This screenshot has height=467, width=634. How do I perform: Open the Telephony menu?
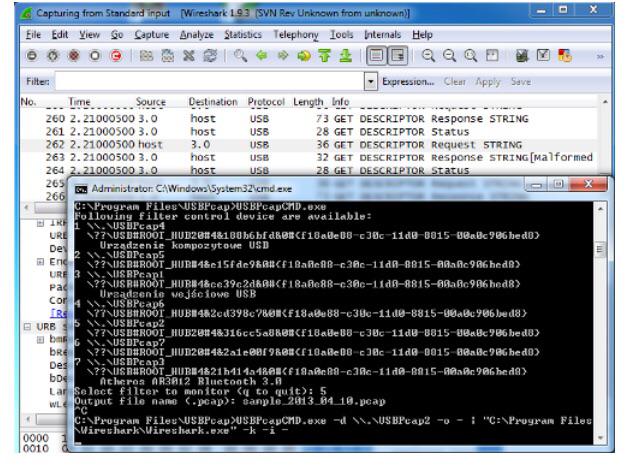pyautogui.click(x=296, y=35)
